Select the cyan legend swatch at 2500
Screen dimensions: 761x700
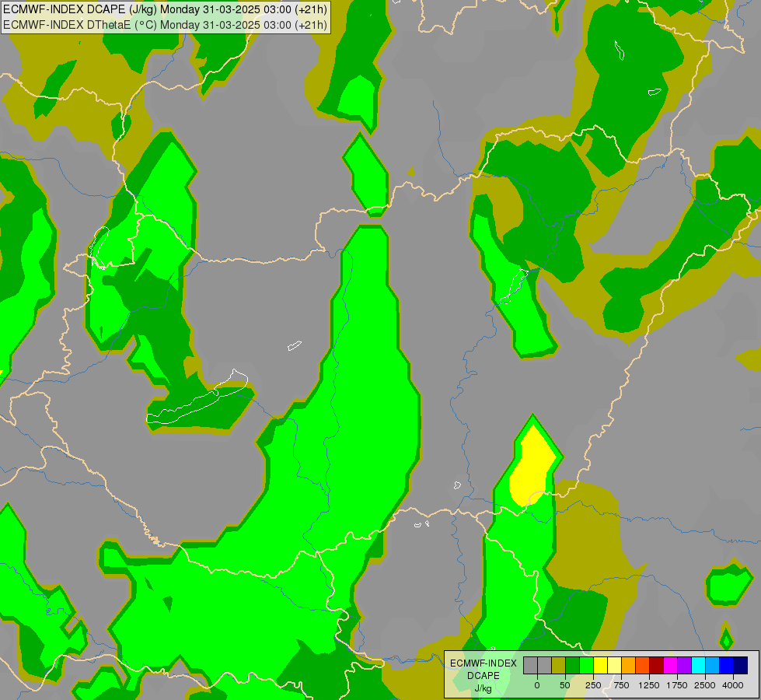699,666
